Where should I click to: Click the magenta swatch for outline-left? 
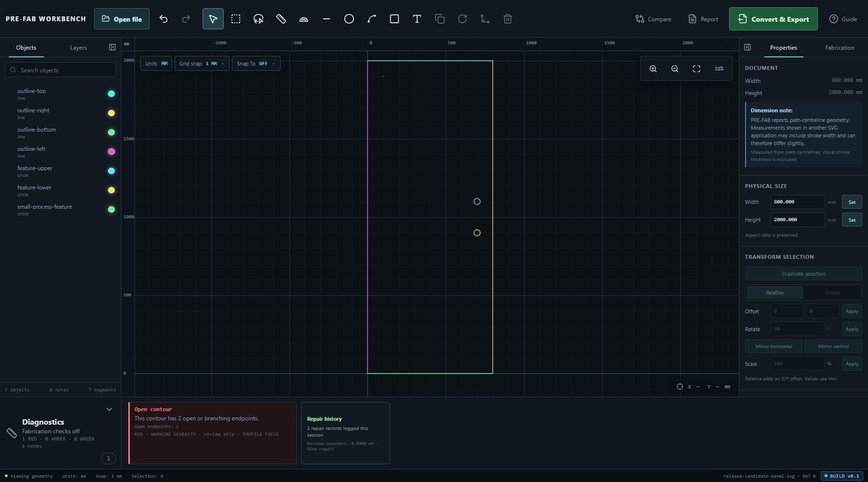111,152
